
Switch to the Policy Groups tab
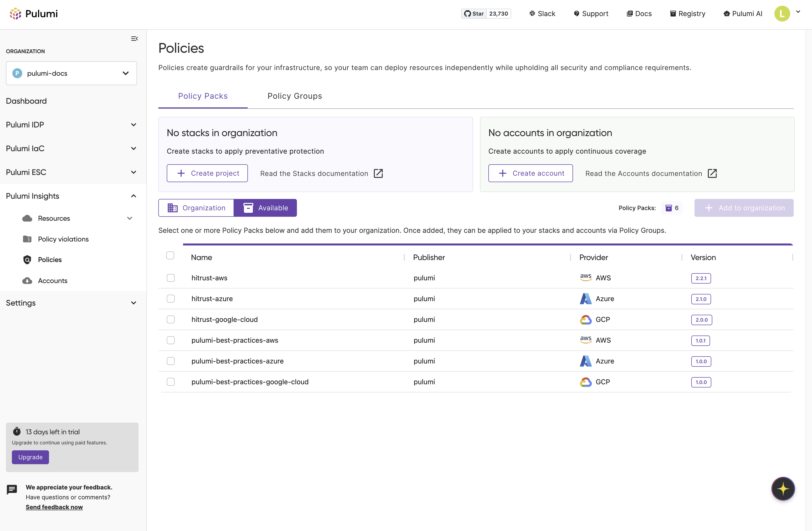[x=295, y=96]
